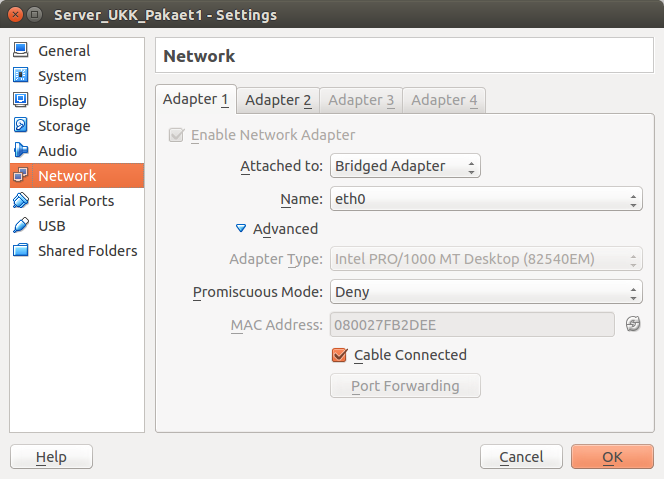Regenerate MAC address with refresh icon
The height and width of the screenshot is (479, 664).
(632, 324)
